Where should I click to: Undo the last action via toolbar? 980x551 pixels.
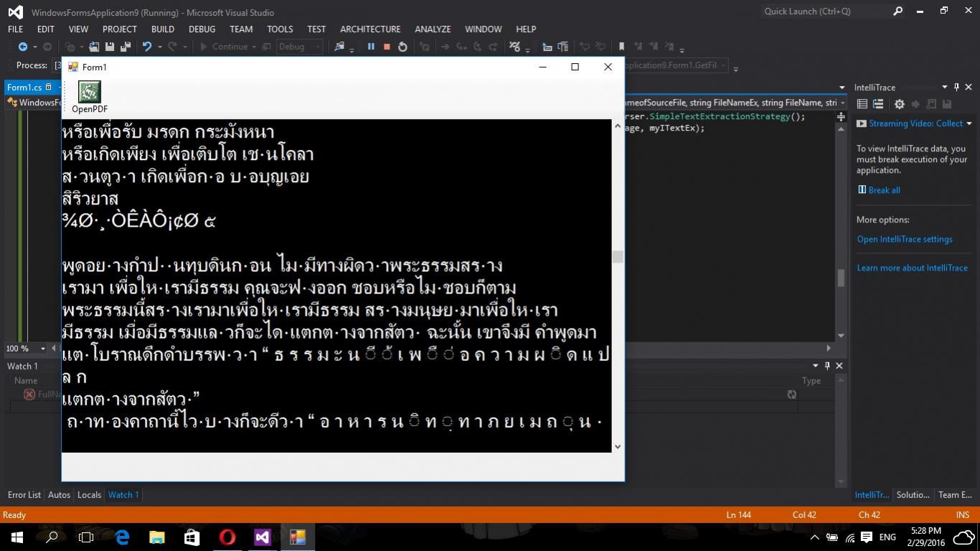click(147, 47)
